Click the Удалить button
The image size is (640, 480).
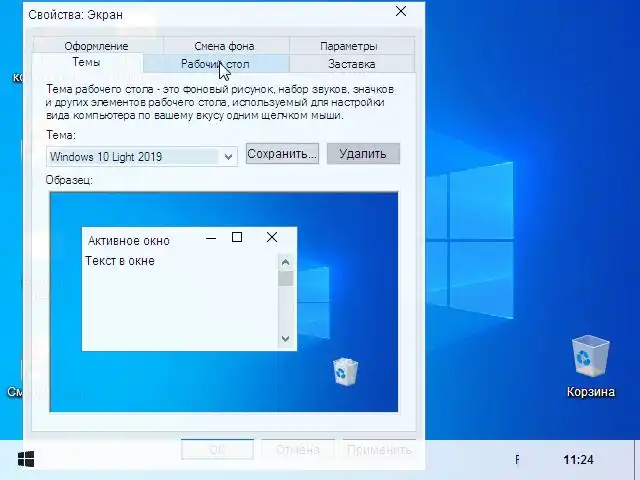tap(363, 154)
